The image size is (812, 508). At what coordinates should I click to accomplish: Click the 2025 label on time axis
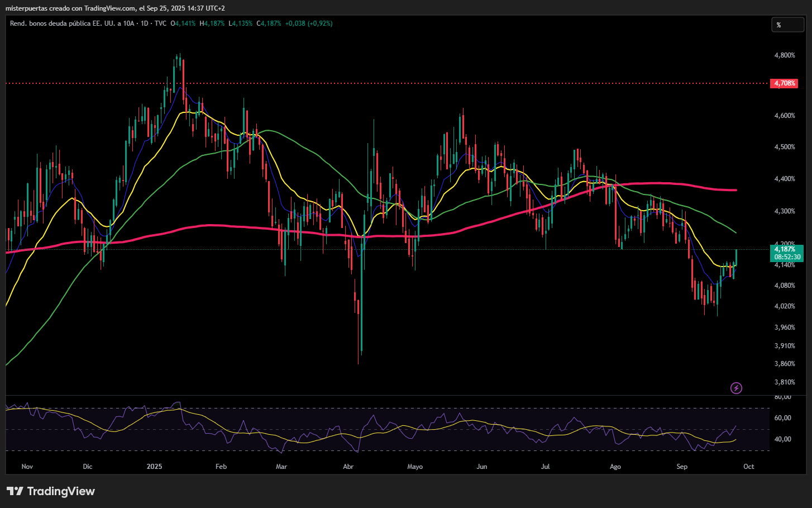click(155, 467)
